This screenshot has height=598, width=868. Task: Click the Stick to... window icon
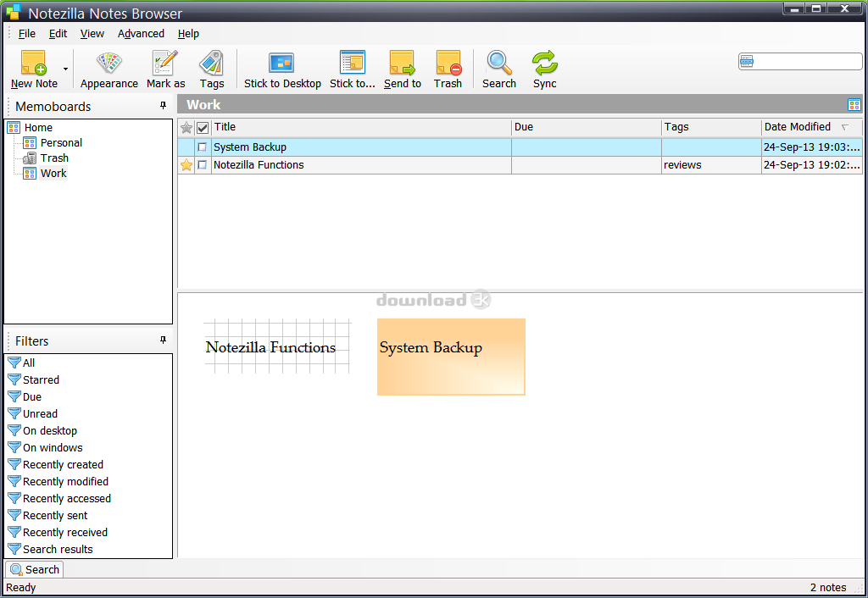pyautogui.click(x=353, y=63)
